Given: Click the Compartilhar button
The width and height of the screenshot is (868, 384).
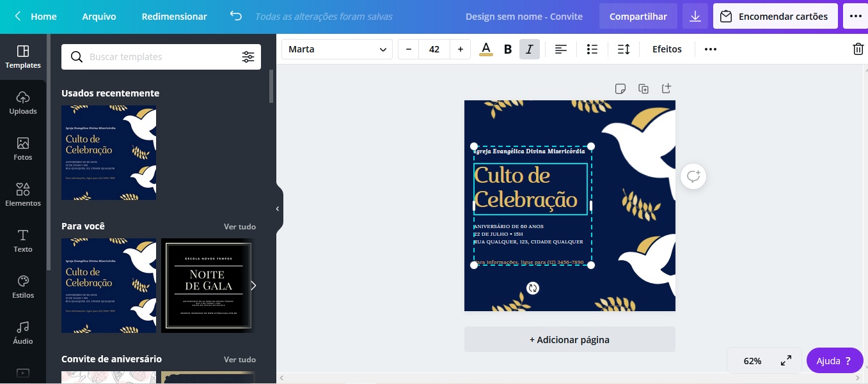Looking at the screenshot, I should tap(638, 17).
